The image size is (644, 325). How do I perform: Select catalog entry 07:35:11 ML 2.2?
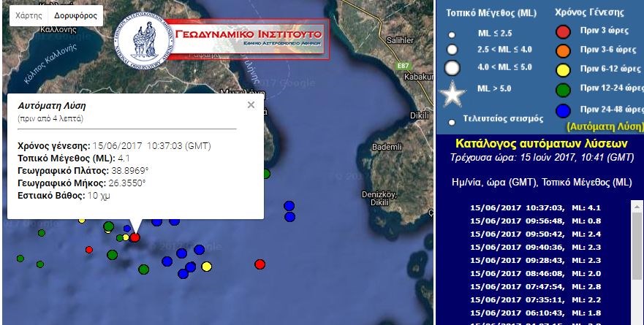click(x=536, y=300)
